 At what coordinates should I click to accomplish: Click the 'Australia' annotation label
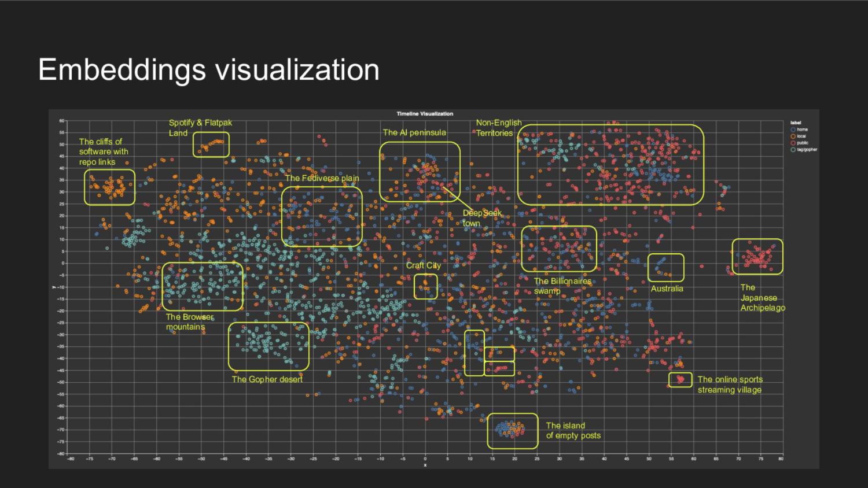(x=667, y=289)
